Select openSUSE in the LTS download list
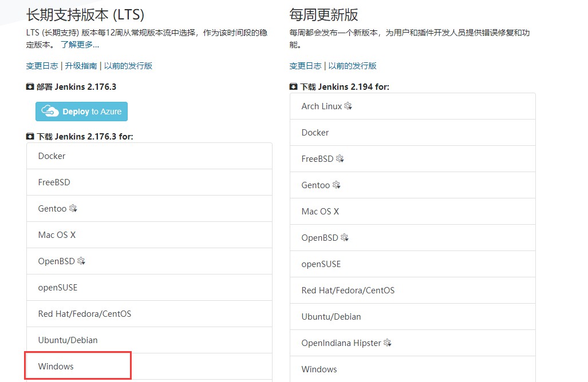588x382 pixels. point(149,287)
